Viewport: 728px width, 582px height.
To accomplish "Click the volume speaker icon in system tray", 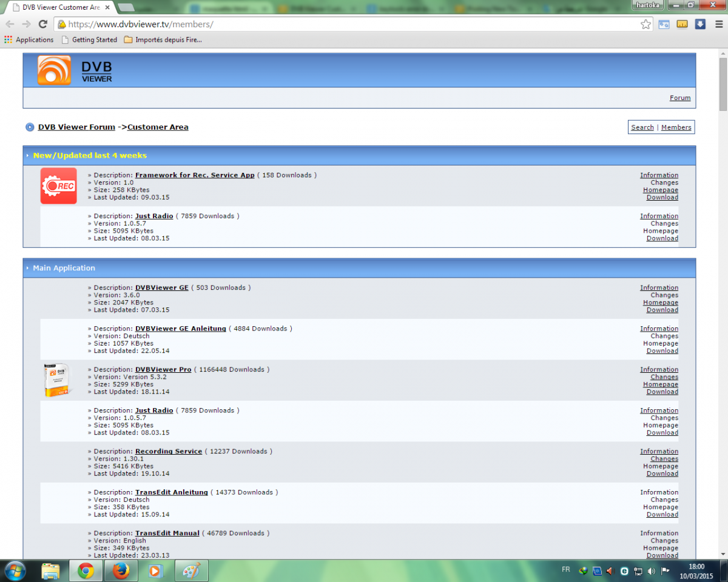I will point(652,570).
